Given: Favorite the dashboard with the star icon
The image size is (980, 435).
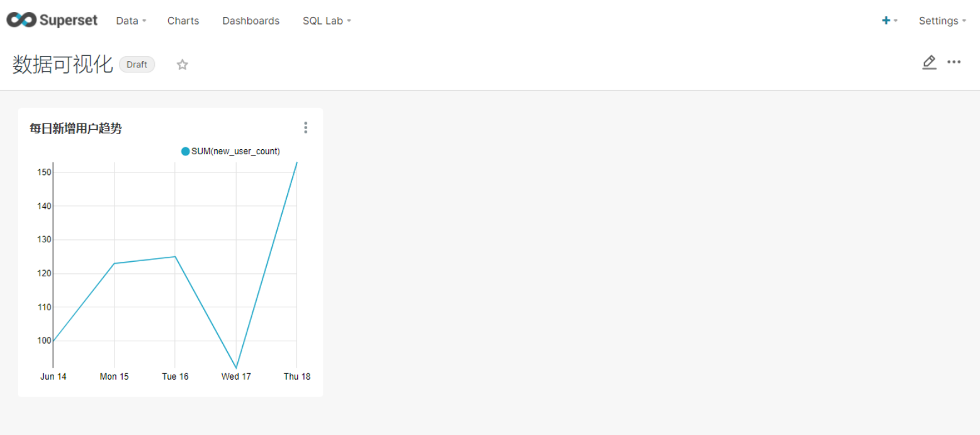Looking at the screenshot, I should coord(183,64).
